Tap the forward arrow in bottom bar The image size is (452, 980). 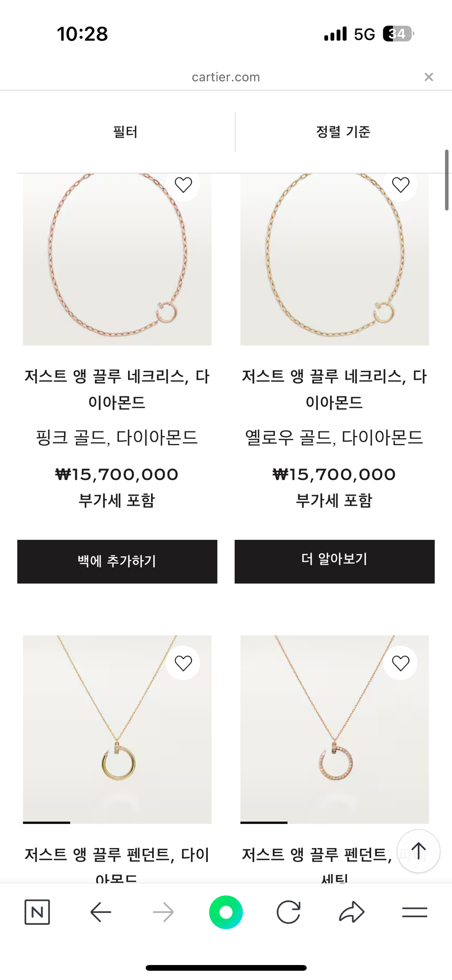(x=163, y=912)
